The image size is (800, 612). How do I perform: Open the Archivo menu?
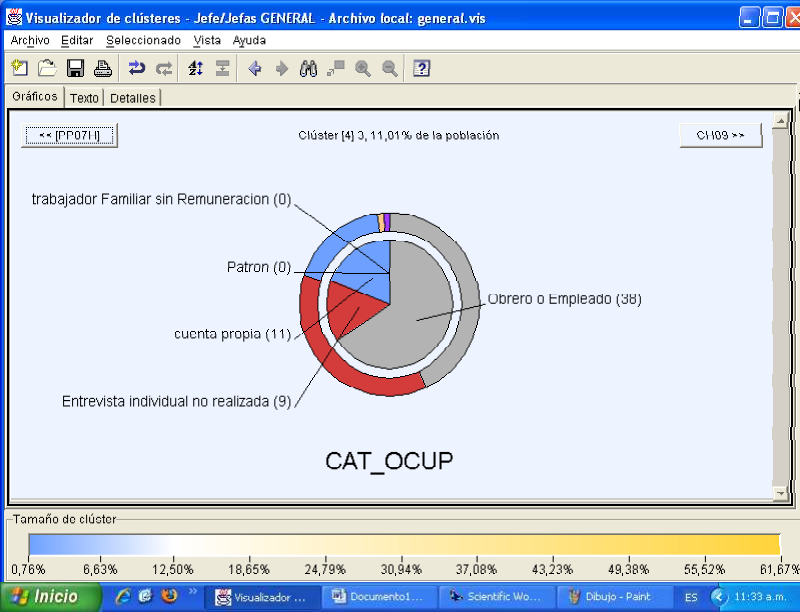tap(30, 40)
